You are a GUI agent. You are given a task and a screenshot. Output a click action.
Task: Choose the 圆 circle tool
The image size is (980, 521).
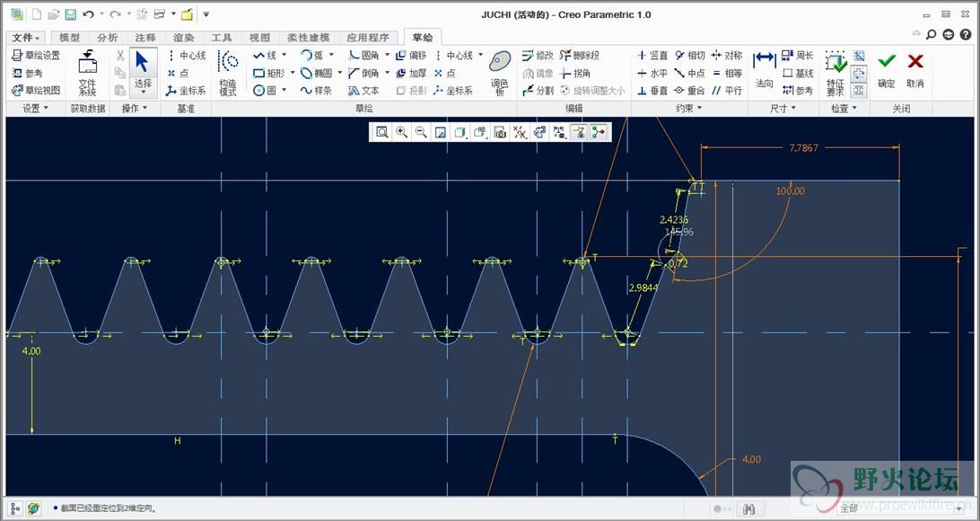tap(265, 90)
